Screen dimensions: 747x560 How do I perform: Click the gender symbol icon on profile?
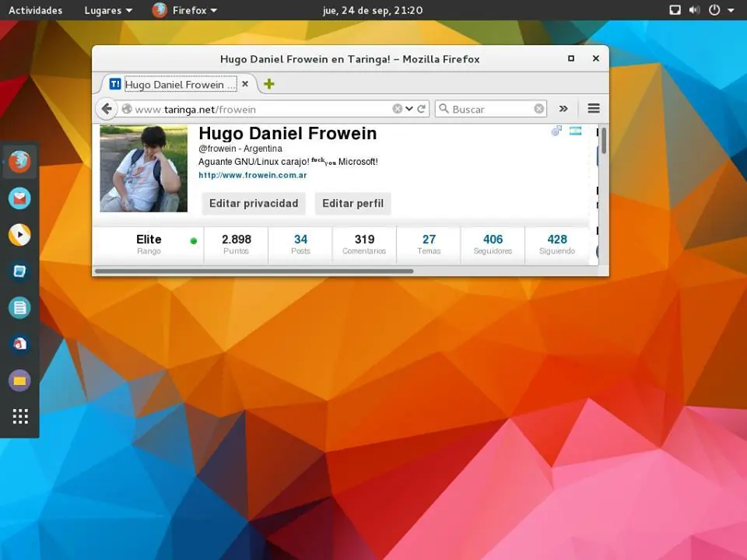(556, 131)
